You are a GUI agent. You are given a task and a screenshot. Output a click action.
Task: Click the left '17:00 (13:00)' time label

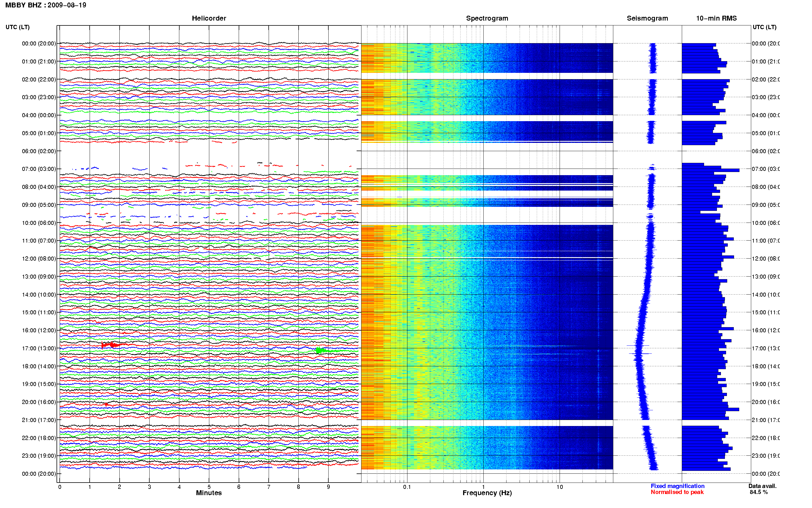point(39,348)
